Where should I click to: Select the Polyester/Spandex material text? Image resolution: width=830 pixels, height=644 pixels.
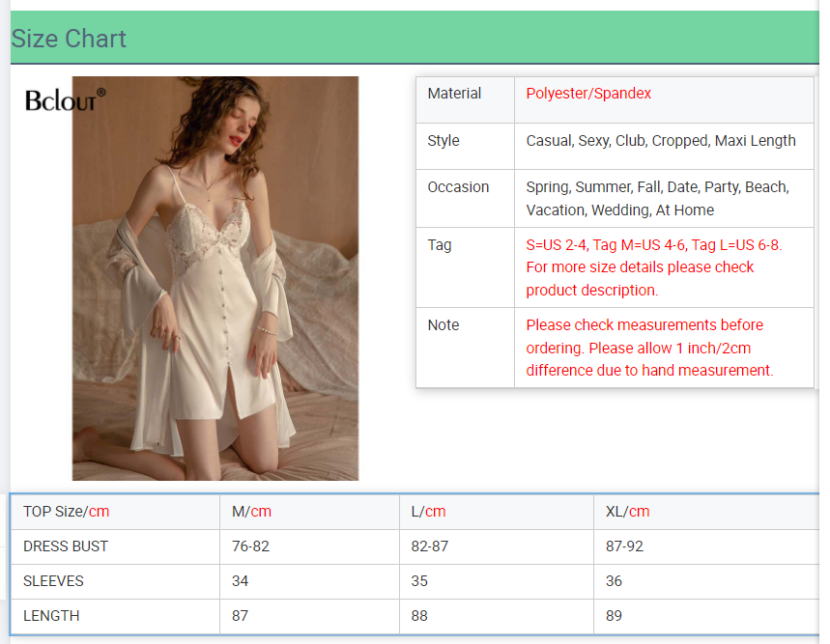[588, 93]
